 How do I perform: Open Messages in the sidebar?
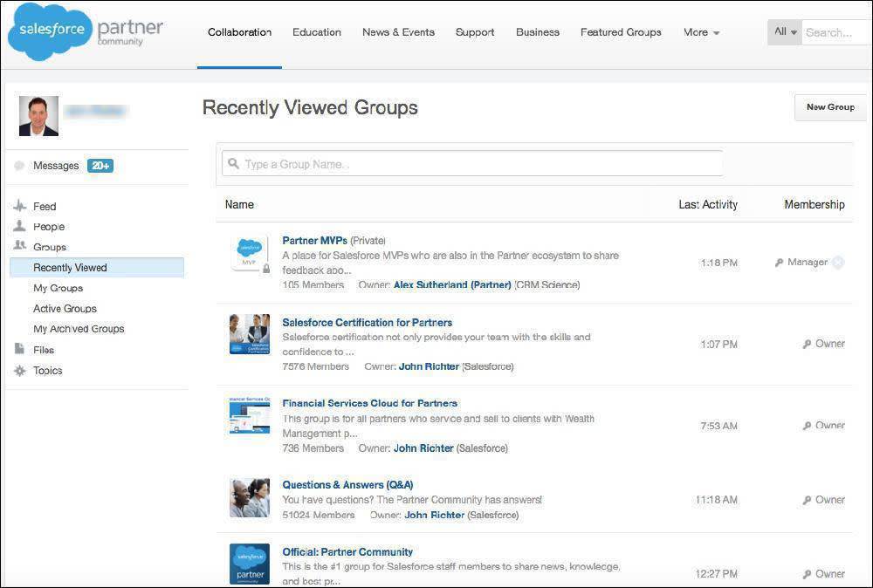pyautogui.click(x=56, y=166)
